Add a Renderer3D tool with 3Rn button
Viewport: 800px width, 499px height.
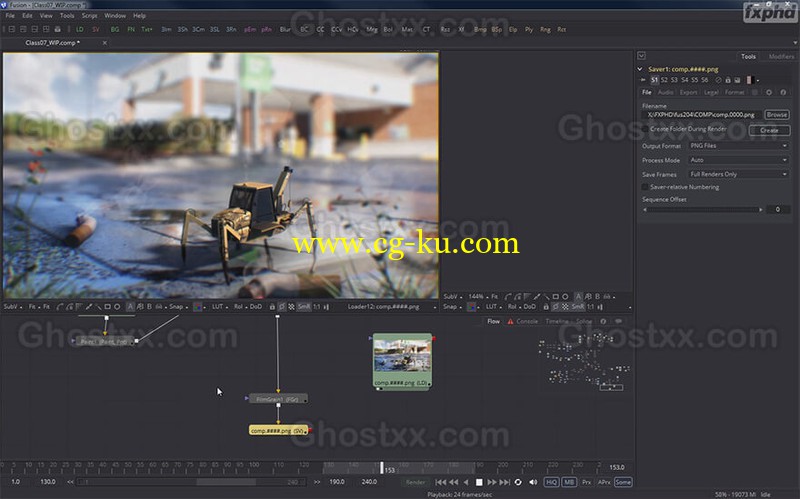231,30
